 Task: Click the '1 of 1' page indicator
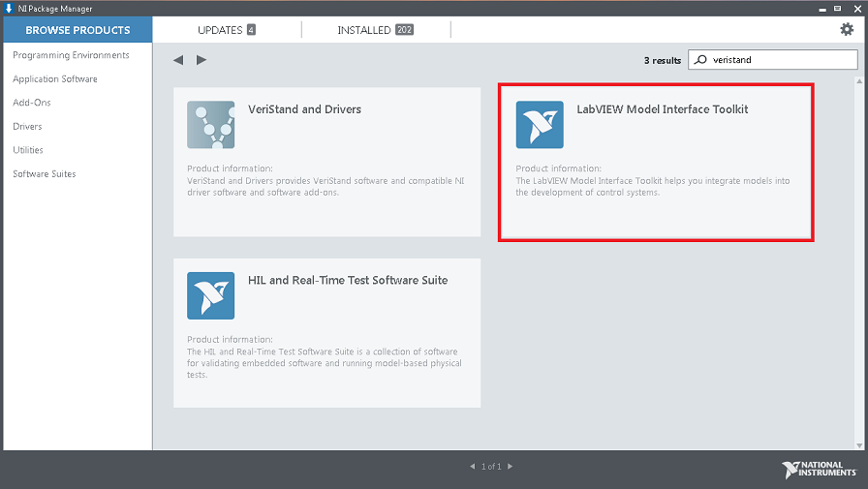(491, 467)
